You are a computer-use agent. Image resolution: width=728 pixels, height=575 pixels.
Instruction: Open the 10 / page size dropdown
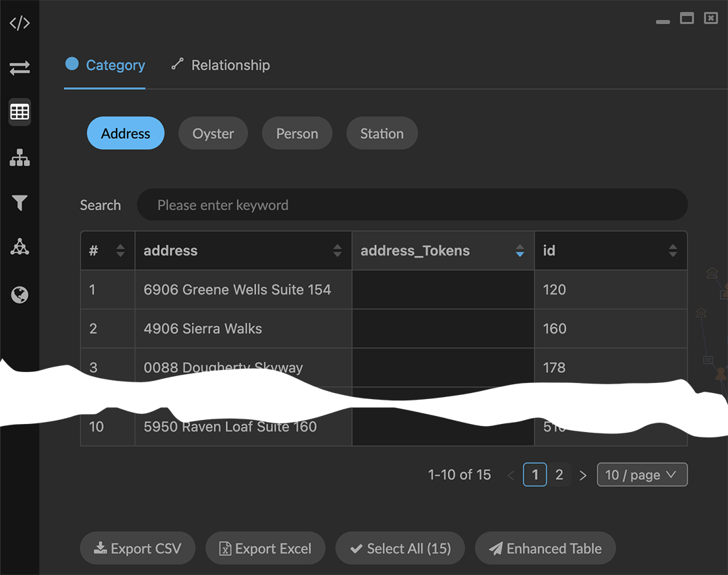click(x=642, y=475)
